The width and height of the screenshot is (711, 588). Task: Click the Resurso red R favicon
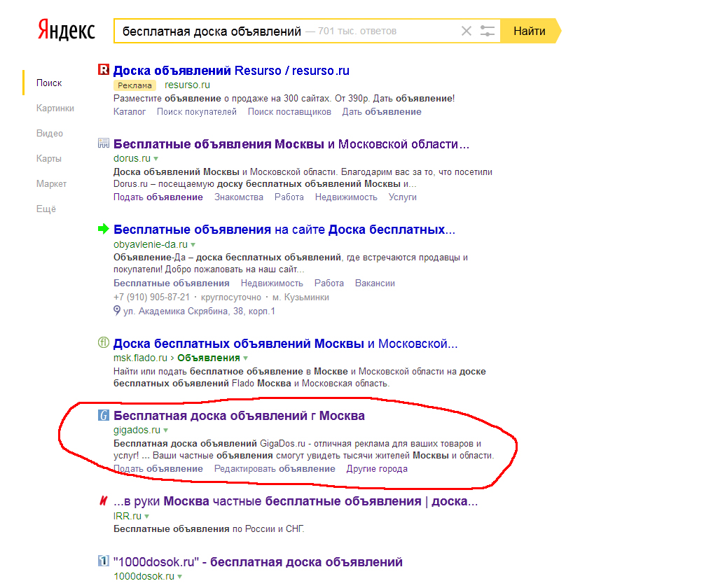104,70
